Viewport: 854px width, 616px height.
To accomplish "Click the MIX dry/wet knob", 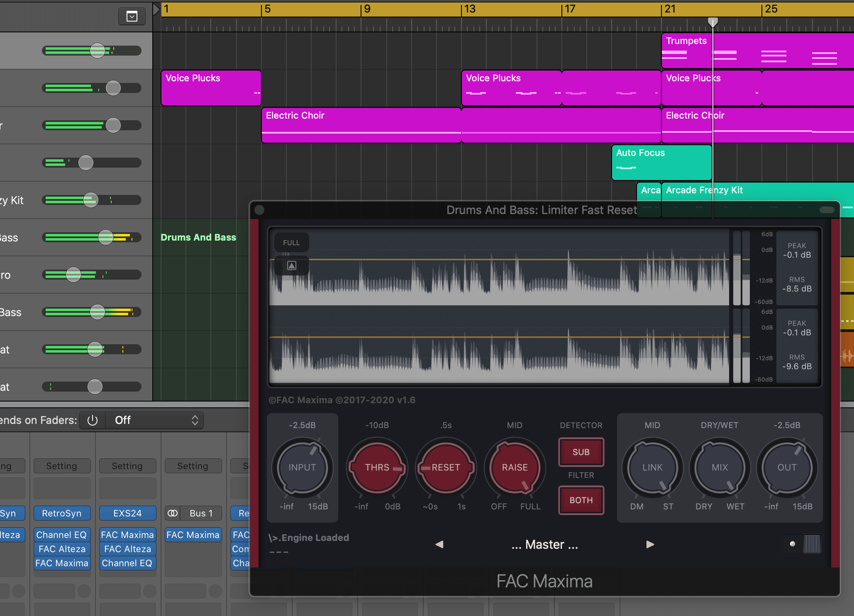I will point(720,467).
